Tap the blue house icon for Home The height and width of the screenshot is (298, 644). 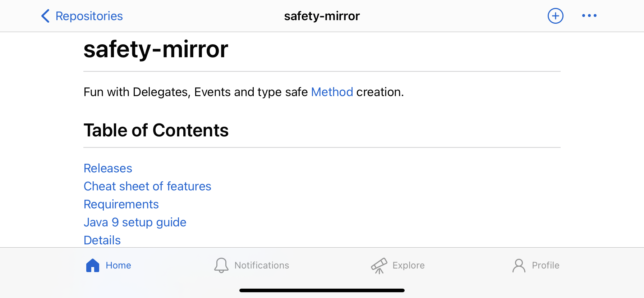93,265
